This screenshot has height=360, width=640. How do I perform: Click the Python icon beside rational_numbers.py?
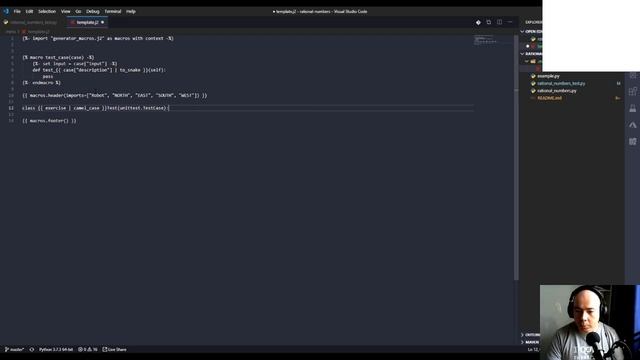point(533,91)
